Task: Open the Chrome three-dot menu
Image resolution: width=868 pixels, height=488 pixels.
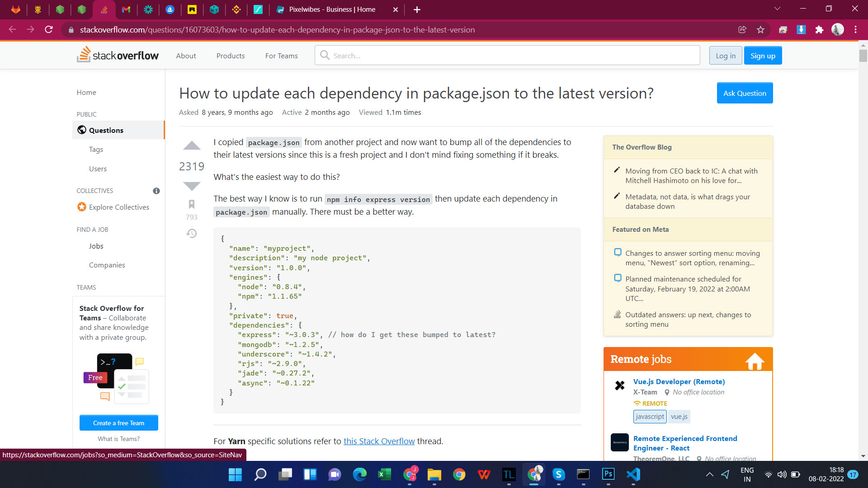Action: pos(855,30)
